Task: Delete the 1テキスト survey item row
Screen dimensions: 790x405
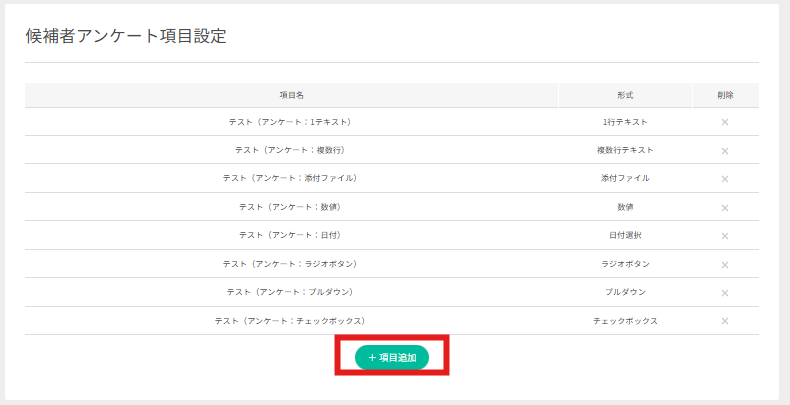Action: point(725,122)
